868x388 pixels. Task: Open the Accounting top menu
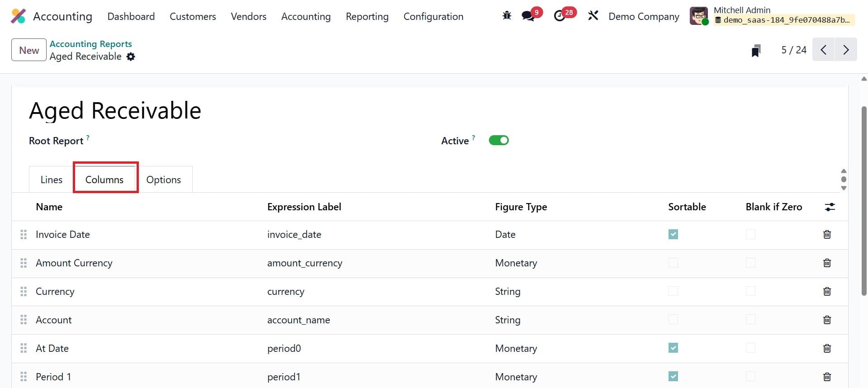[x=306, y=16]
